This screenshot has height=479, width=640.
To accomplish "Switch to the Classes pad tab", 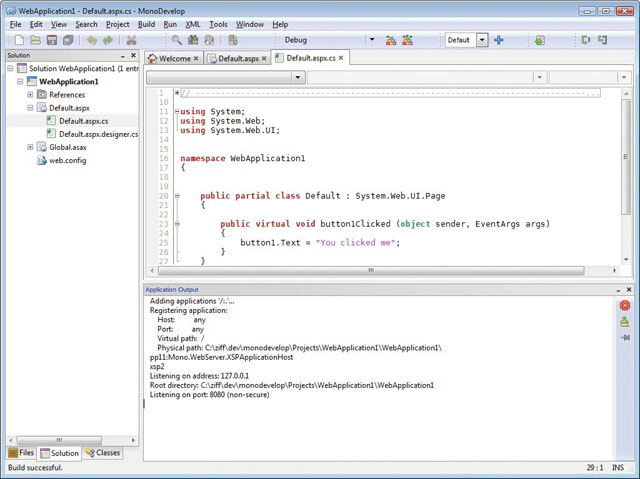I will [103, 452].
